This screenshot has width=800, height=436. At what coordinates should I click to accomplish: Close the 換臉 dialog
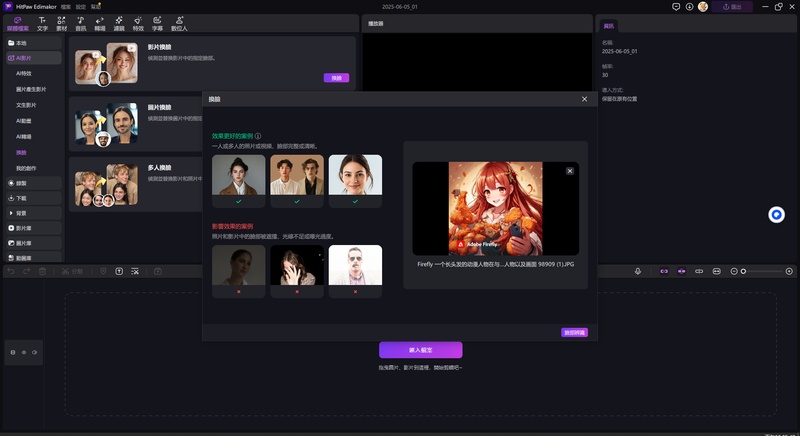click(585, 99)
